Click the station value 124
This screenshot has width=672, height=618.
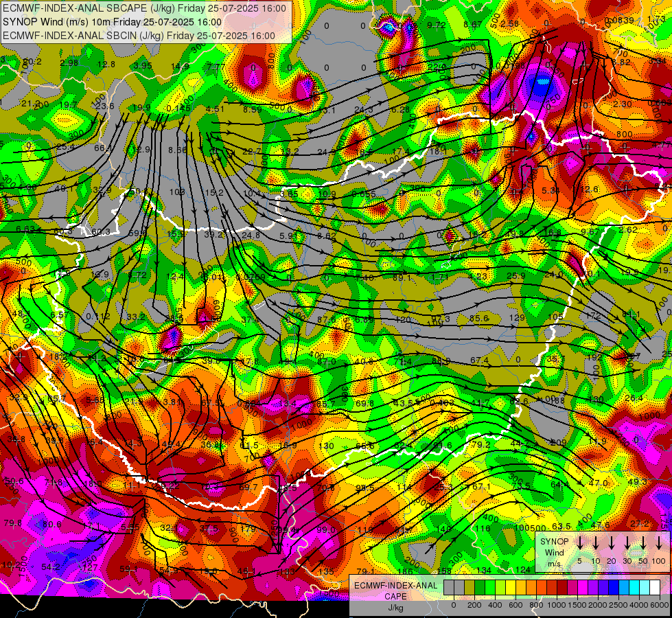[x=523, y=569]
